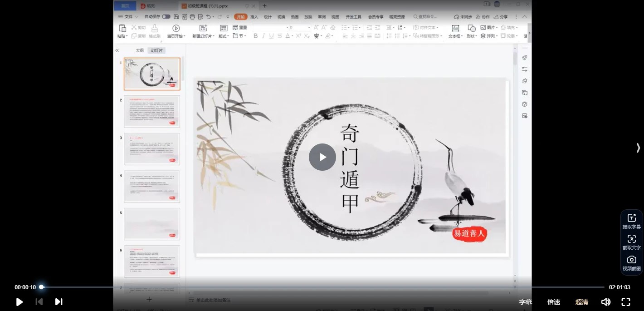Open the font name combo box
The image size is (644, 311).
click(270, 28)
